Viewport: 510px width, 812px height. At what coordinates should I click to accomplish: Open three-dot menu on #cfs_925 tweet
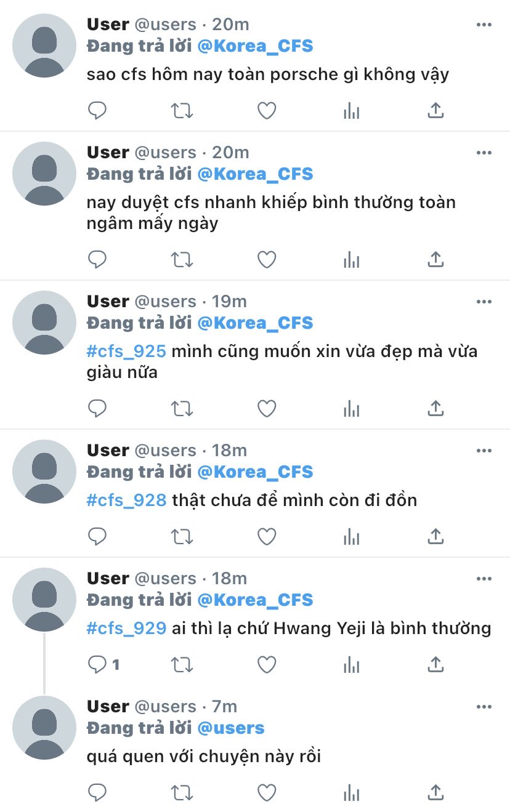tap(484, 302)
